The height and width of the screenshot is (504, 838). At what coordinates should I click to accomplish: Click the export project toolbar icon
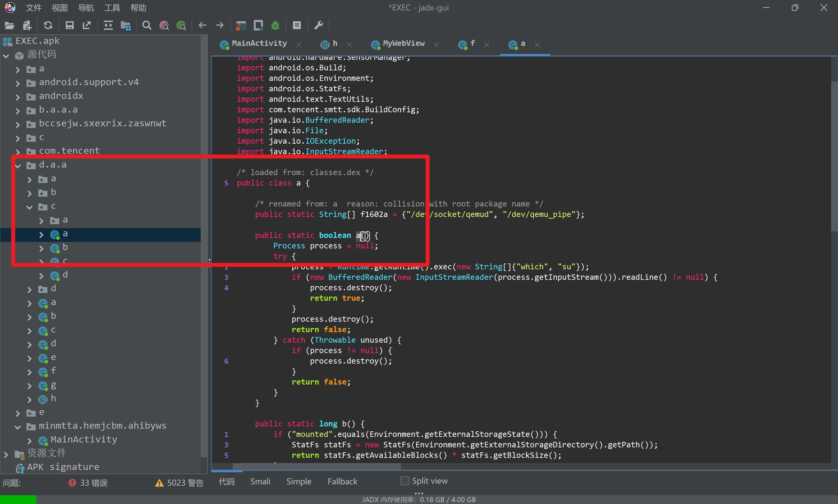(x=87, y=25)
